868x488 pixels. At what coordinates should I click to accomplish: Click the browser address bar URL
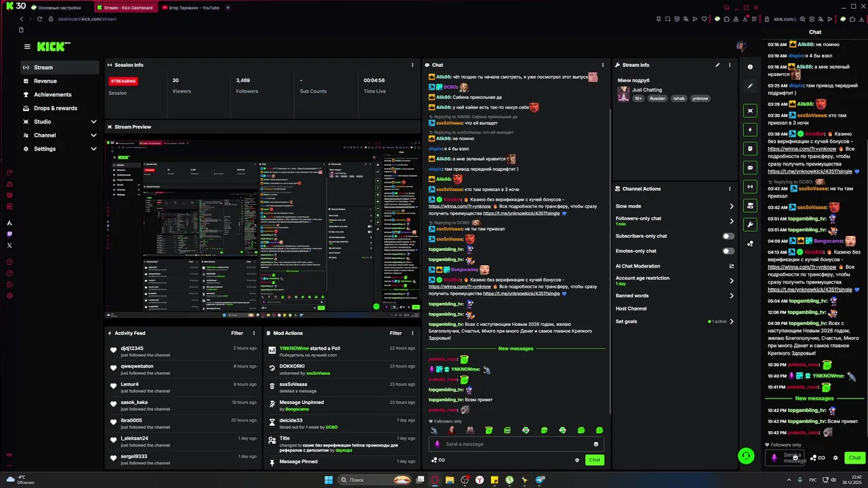coord(87,19)
